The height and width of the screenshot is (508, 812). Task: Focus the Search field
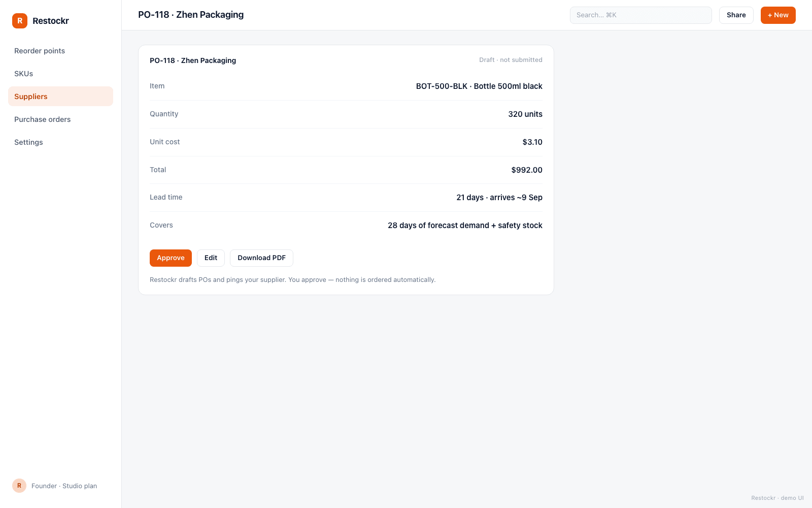click(640, 15)
